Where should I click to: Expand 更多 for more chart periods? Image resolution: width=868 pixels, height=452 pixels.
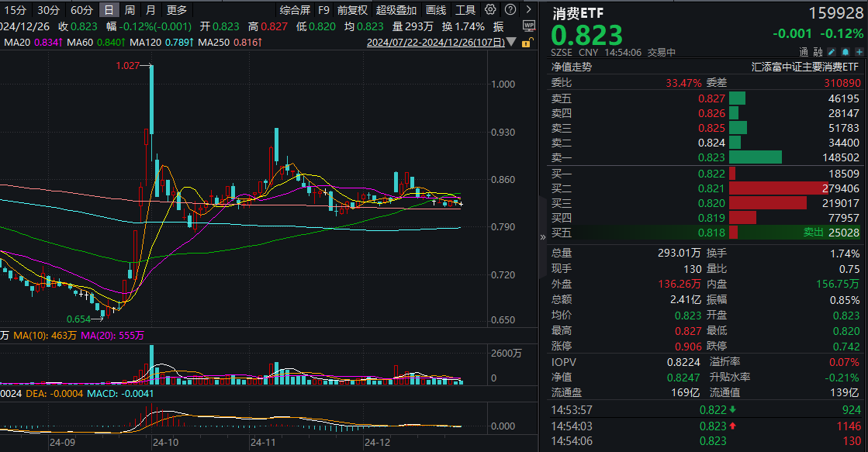(x=175, y=10)
